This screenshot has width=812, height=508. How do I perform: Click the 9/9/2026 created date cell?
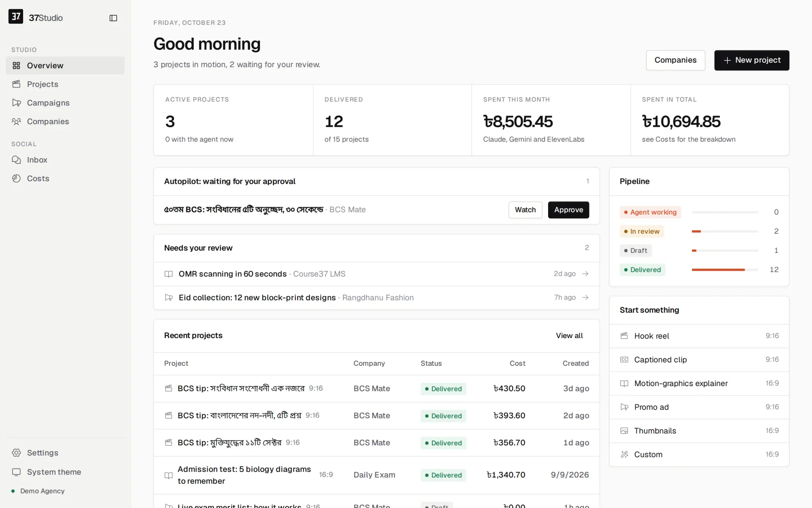[570, 475]
